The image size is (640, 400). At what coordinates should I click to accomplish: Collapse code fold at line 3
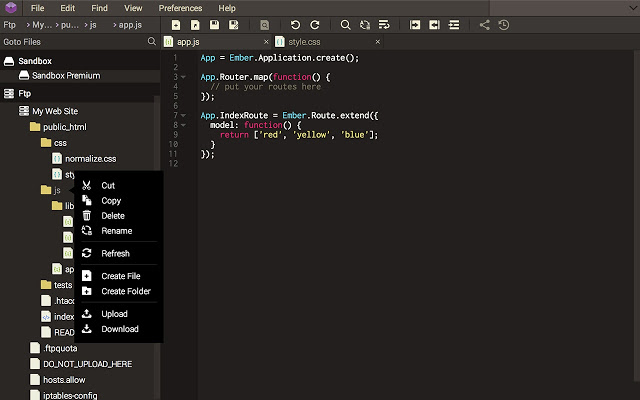pyautogui.click(x=183, y=77)
